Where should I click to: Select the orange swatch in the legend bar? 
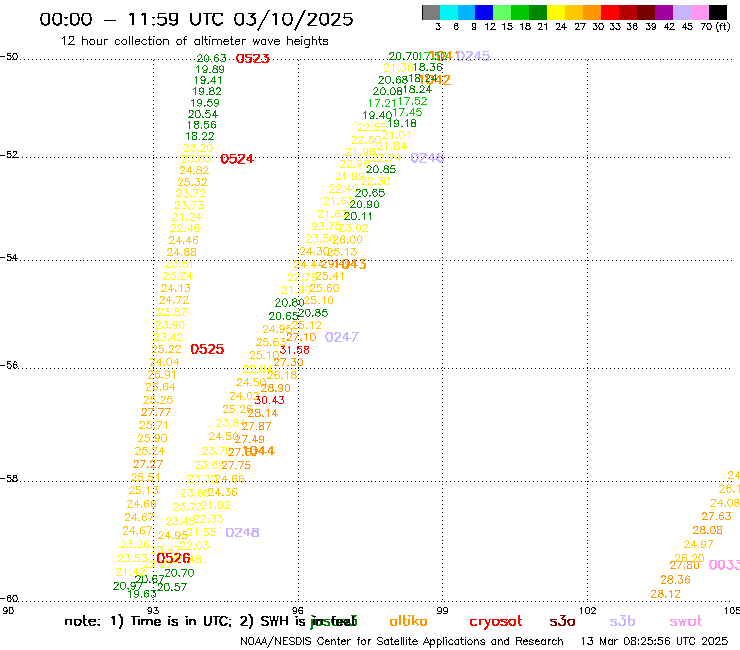click(592, 13)
